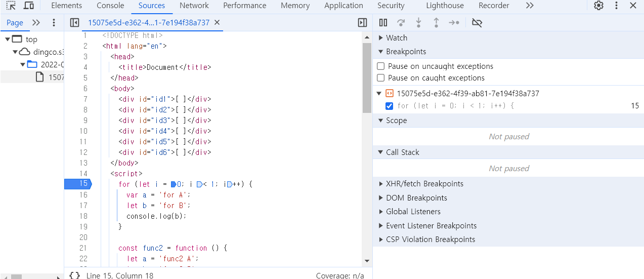Image resolution: width=644 pixels, height=279 pixels.
Task: Hide the navigator sidebar toggle icon
Action: pyautogui.click(x=74, y=23)
